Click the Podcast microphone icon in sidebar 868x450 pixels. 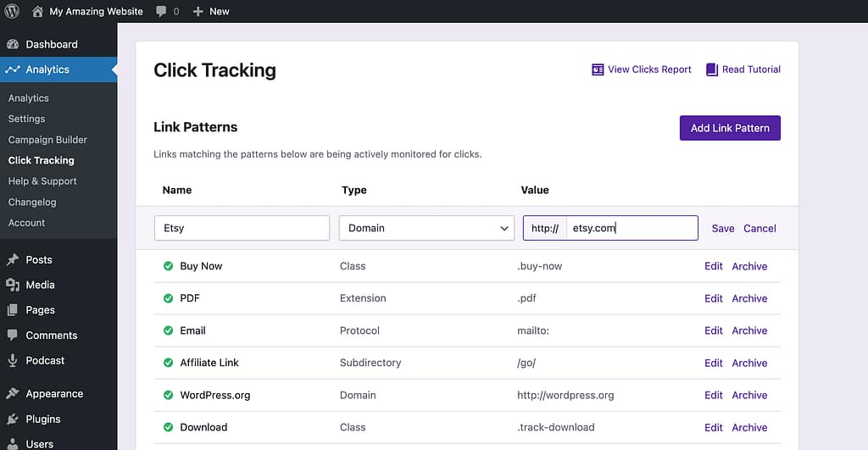click(x=13, y=360)
